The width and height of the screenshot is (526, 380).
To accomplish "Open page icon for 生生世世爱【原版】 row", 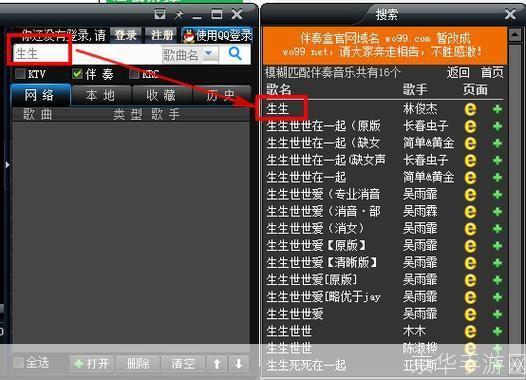I will [470, 246].
